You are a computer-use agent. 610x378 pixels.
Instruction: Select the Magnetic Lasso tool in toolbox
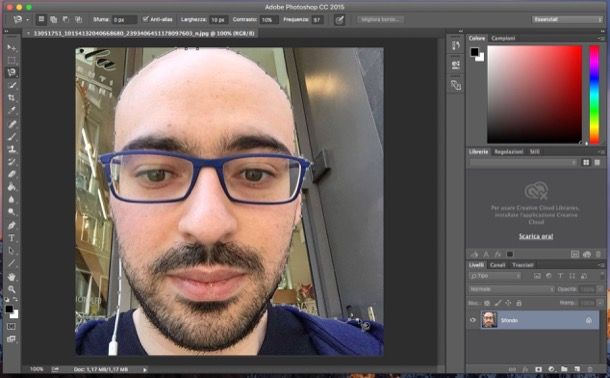coord(11,72)
